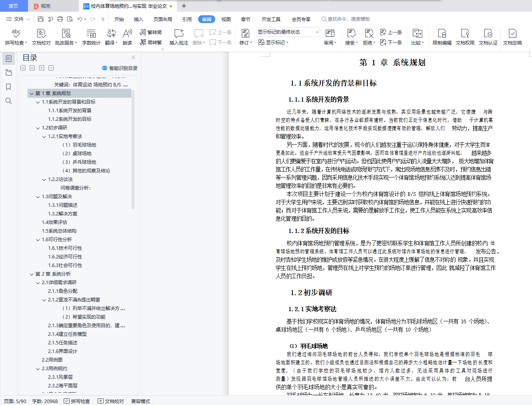The width and height of the screenshot is (532, 405).
Task: Click the Print icon in quick toolbar
Action: [60, 19]
